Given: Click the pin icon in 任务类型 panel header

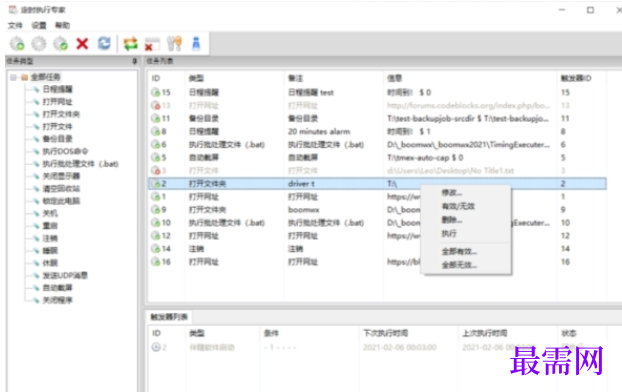Looking at the screenshot, I should (134, 61).
